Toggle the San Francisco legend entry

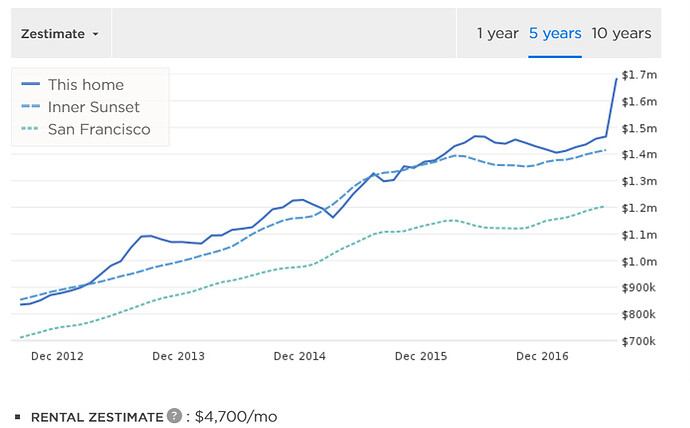[x=86, y=129]
